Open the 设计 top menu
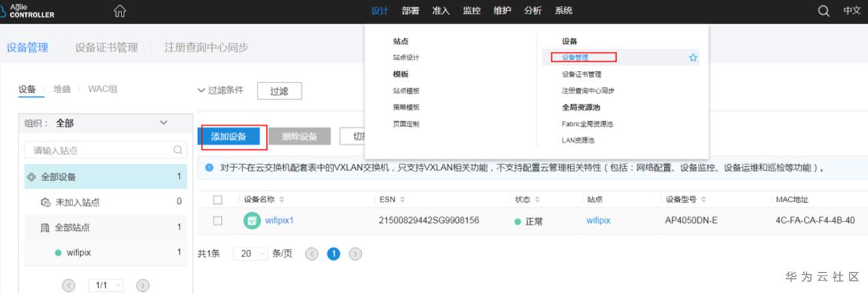This screenshot has height=294, width=868. pos(380,11)
